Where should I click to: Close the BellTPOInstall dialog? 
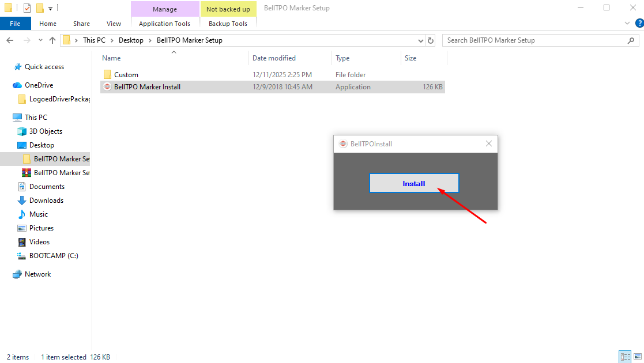click(x=488, y=143)
